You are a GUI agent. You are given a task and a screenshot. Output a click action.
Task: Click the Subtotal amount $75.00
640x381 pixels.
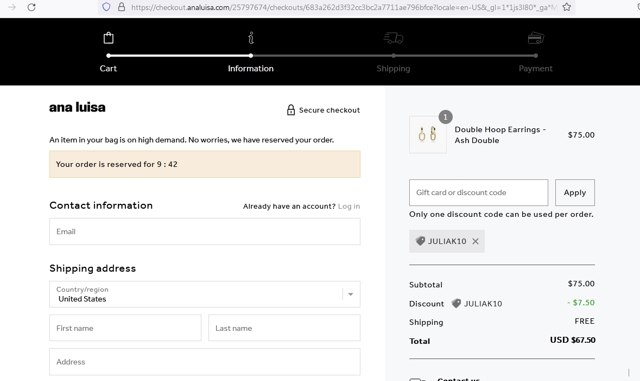[581, 283]
